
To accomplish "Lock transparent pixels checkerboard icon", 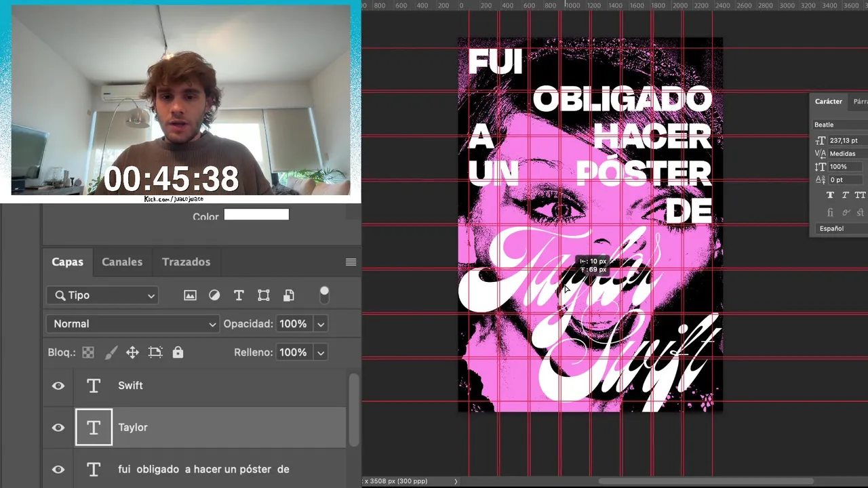I will tap(88, 352).
